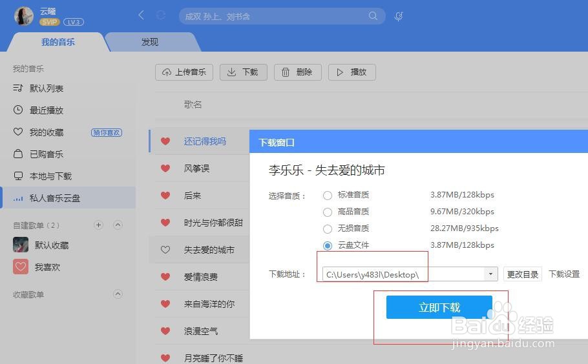Click the user avatar picture
The width and height of the screenshot is (588, 364).
24,15
